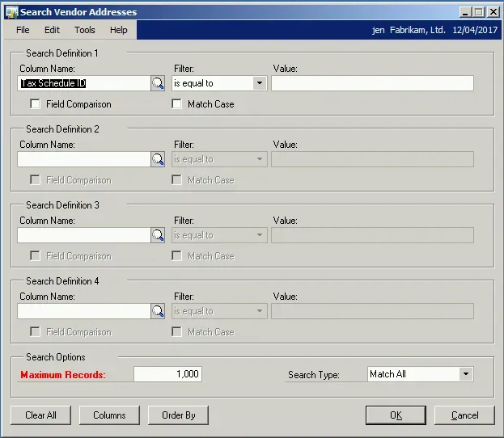
Task: Expand the Filter dropdown in Search Definition 1
Action: pos(260,83)
